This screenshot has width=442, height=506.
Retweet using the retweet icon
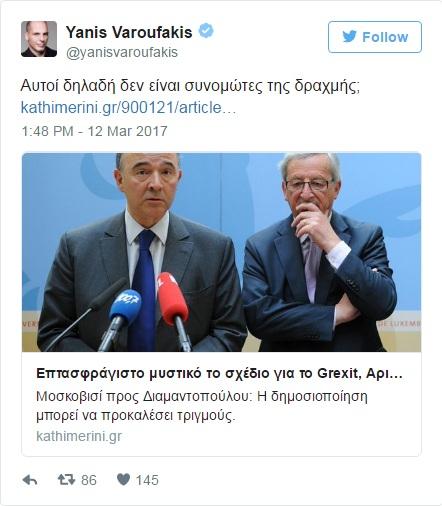pos(66,480)
